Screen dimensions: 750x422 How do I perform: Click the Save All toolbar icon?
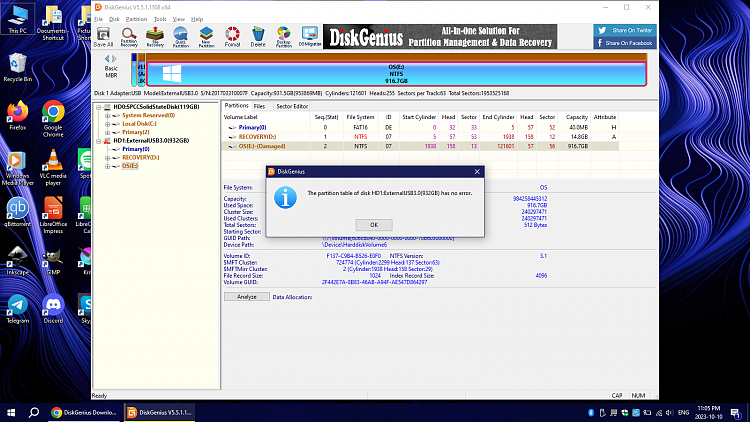(103, 37)
